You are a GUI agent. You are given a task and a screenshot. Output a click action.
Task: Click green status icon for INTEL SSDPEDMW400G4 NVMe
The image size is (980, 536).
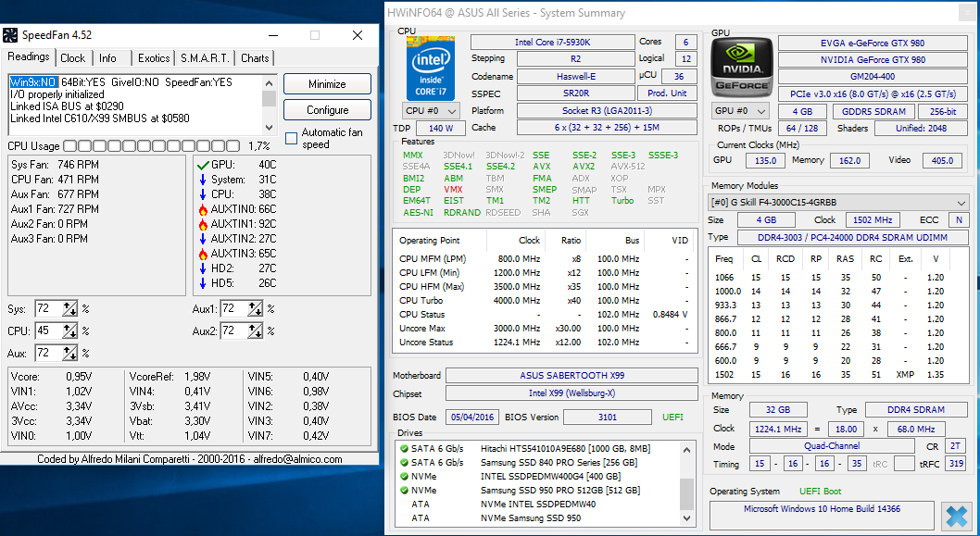click(x=405, y=476)
